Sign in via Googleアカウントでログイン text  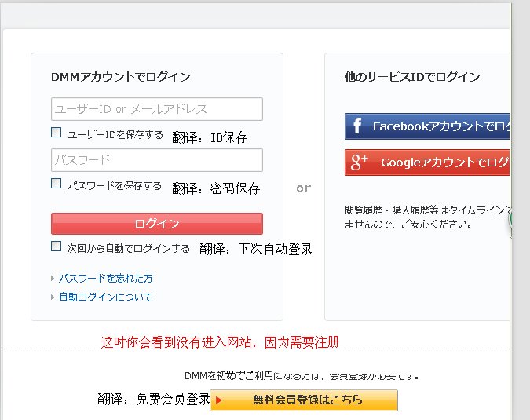(x=444, y=163)
